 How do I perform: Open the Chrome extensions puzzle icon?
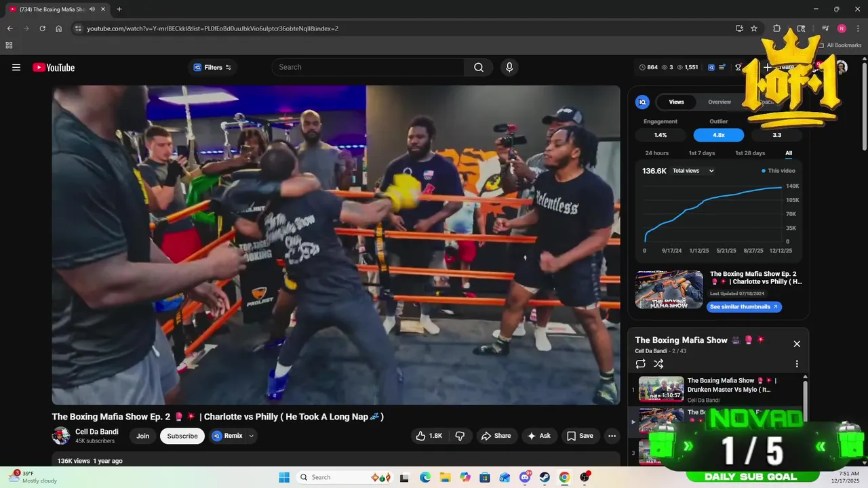click(x=777, y=28)
